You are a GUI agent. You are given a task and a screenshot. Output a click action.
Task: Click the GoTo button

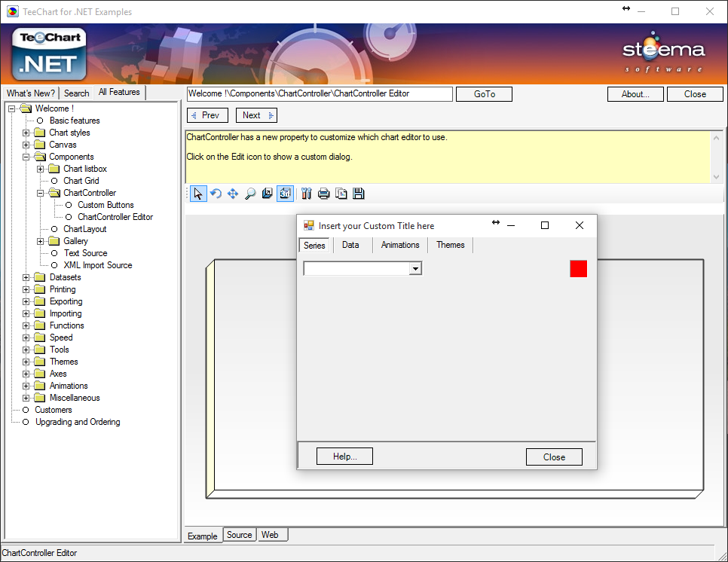pyautogui.click(x=485, y=94)
